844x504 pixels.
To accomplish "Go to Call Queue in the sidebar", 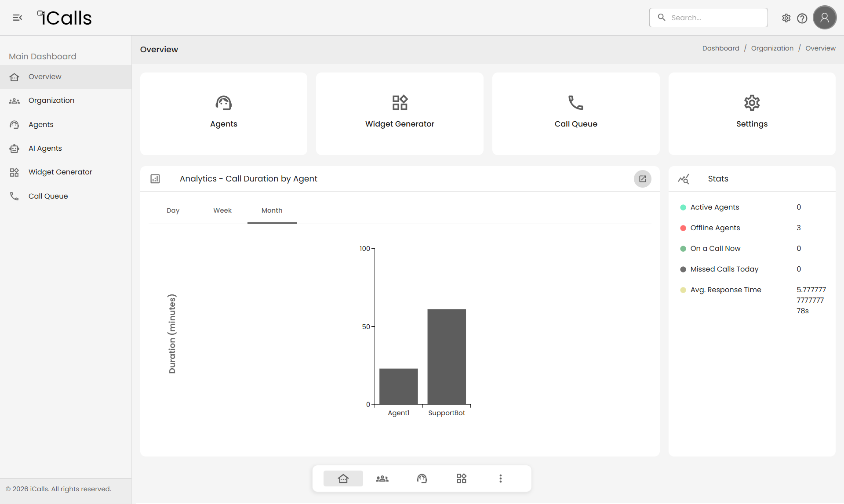I will point(48,196).
